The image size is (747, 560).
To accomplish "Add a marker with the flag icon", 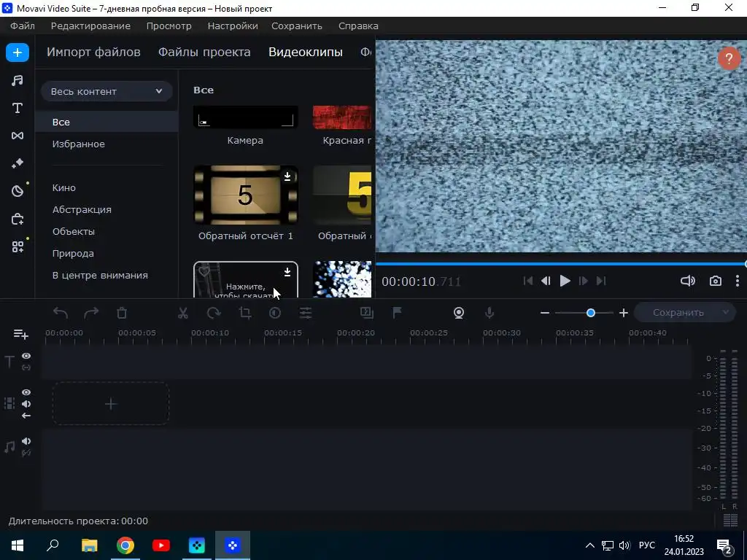I will 397,312.
